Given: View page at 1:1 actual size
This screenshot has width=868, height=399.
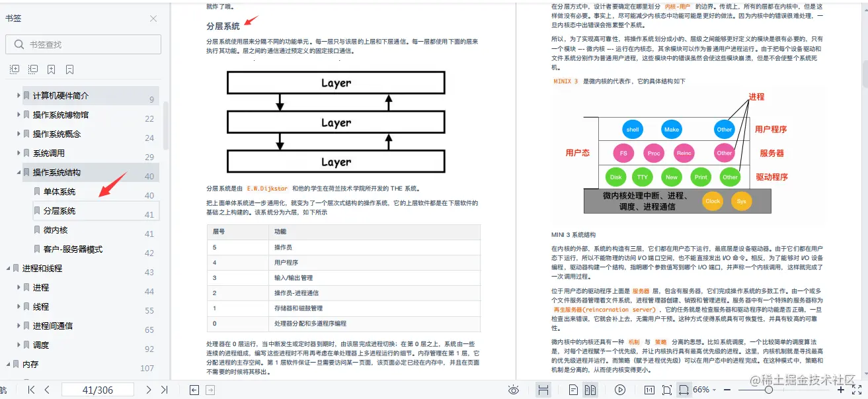Looking at the screenshot, I should (649, 390).
